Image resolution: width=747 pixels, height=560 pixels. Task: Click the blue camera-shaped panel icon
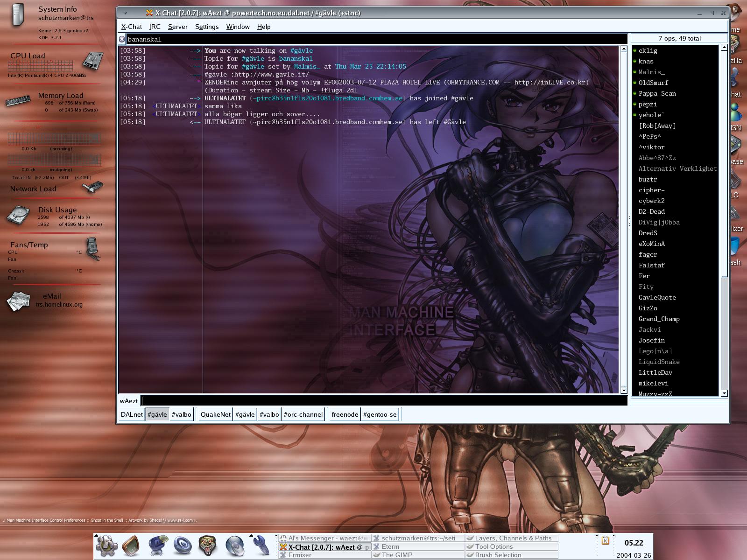(158, 546)
